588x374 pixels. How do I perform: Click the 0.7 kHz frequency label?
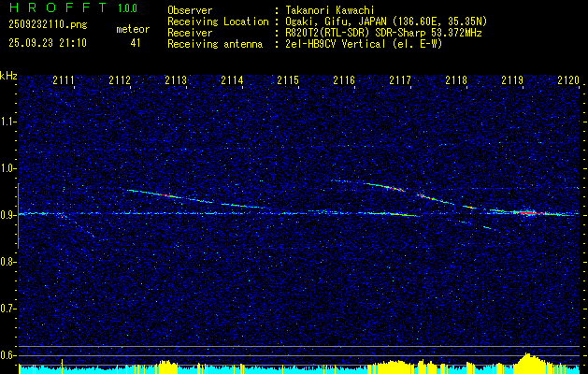coord(8,309)
